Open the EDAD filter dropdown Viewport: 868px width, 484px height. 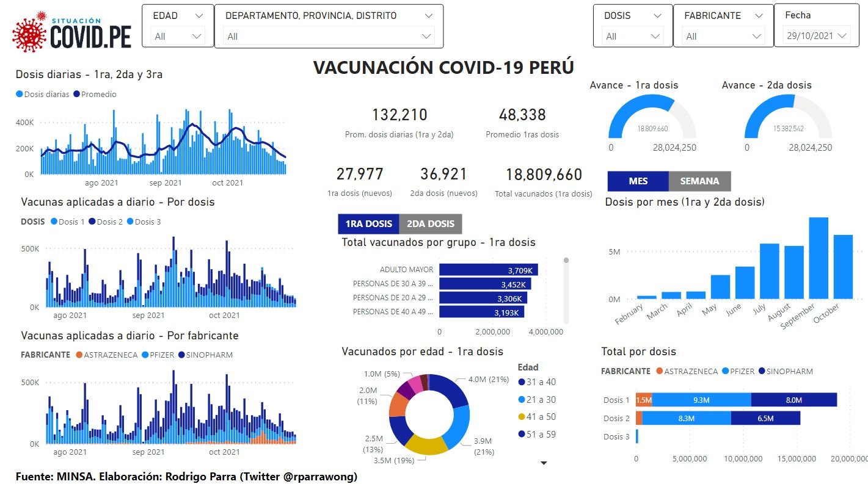pos(178,37)
